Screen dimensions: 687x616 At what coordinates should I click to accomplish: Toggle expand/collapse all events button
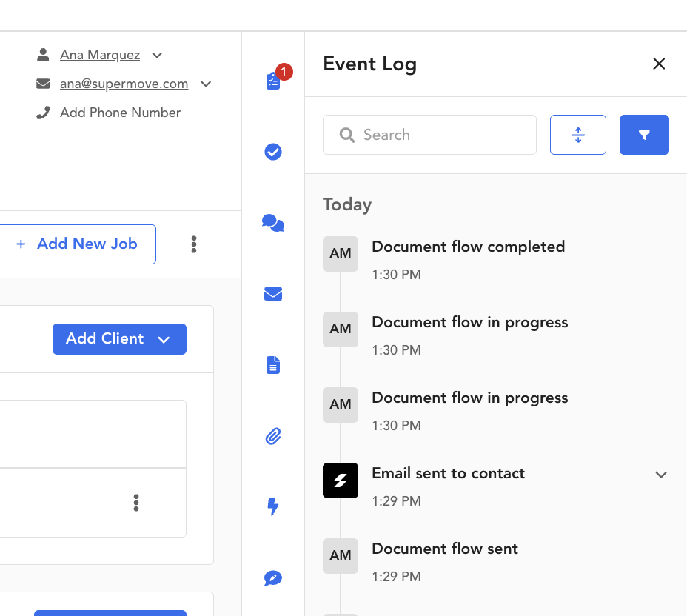578,135
